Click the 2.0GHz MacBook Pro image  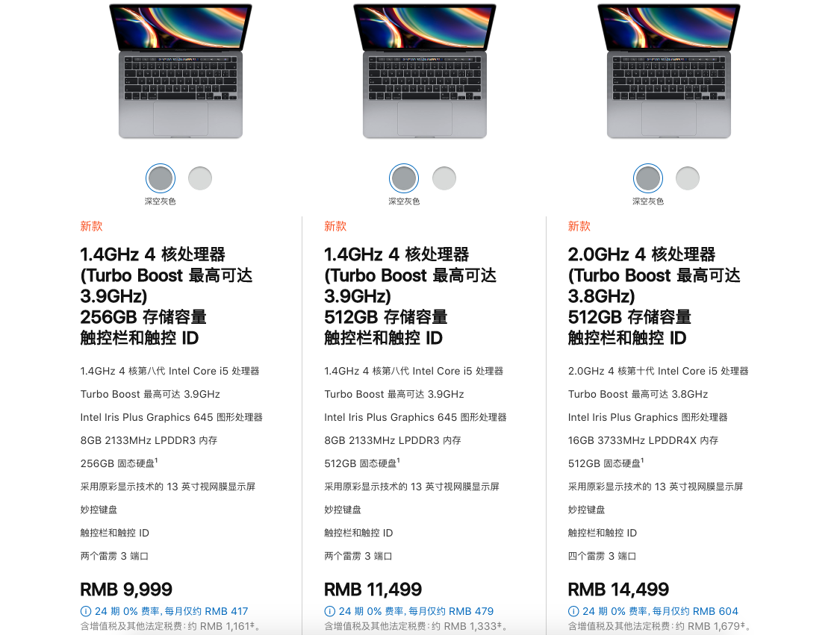(668, 71)
